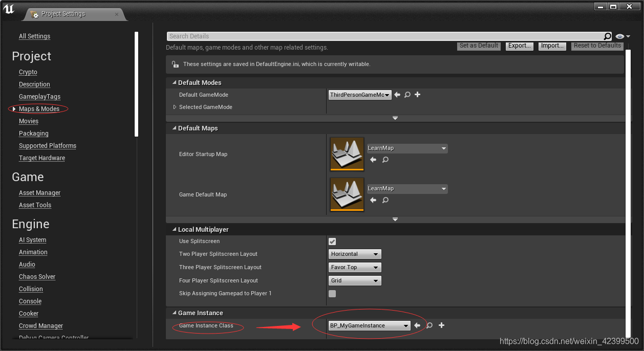This screenshot has height=351, width=644.
Task: Click the plus icon beside Game Instance Class
Action: pos(441,325)
